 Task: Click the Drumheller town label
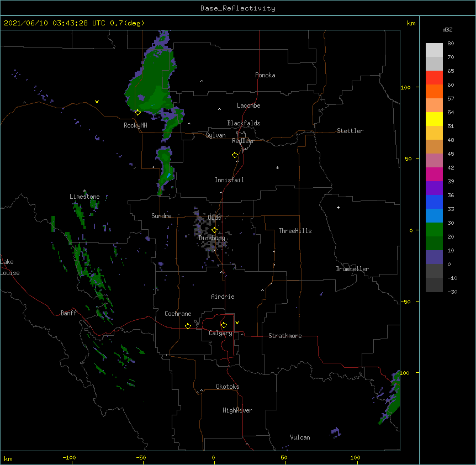tap(352, 269)
